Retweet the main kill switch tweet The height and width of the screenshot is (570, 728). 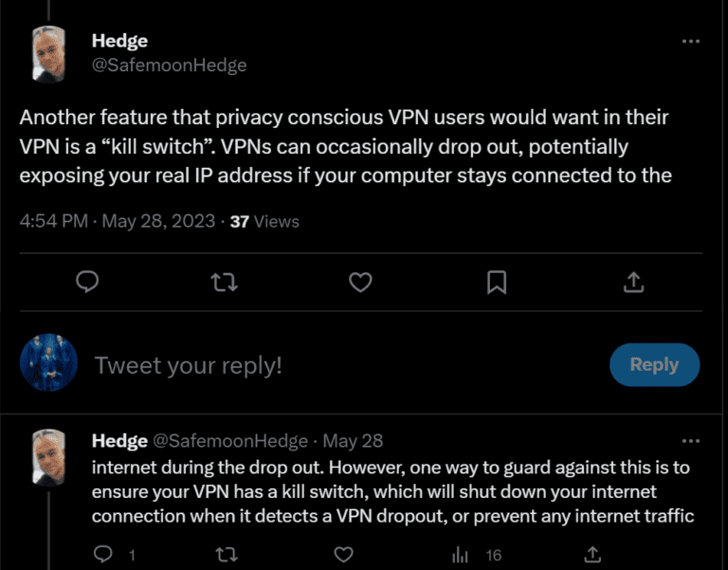coord(225,282)
